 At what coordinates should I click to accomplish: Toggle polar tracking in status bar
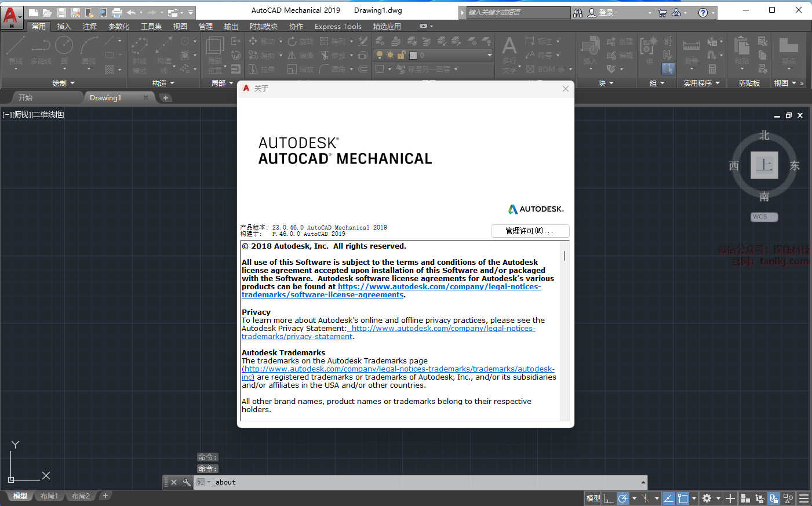coord(623,498)
